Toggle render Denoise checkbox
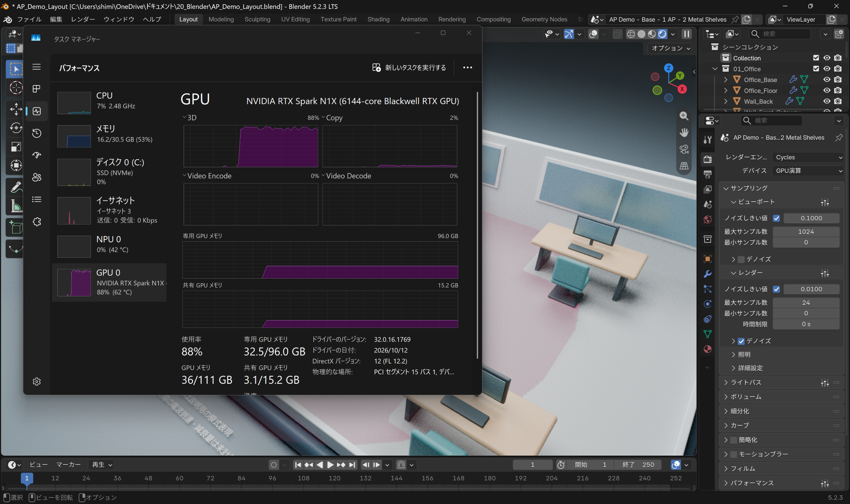 click(x=741, y=341)
